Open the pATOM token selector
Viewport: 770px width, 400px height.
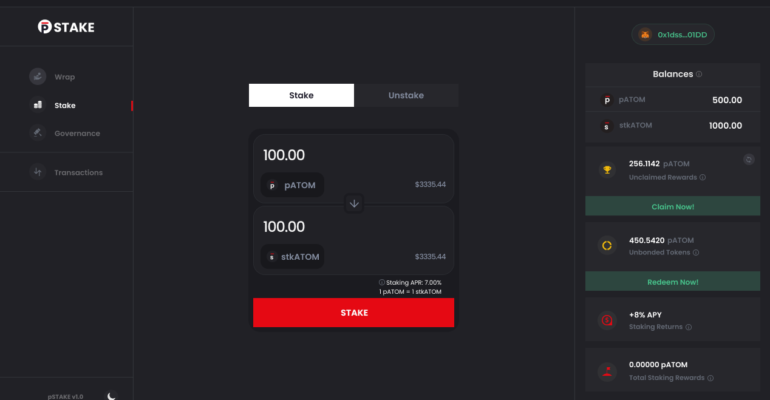pyautogui.click(x=292, y=185)
